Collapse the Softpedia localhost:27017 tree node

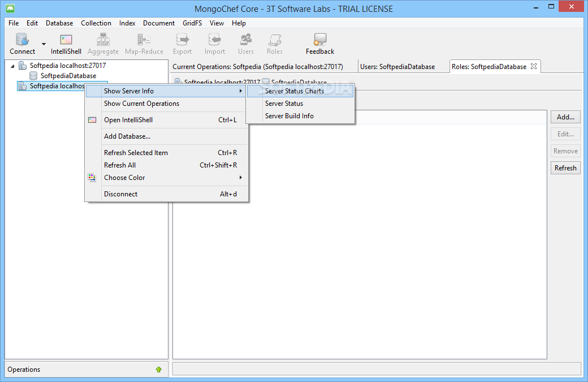click(x=12, y=66)
